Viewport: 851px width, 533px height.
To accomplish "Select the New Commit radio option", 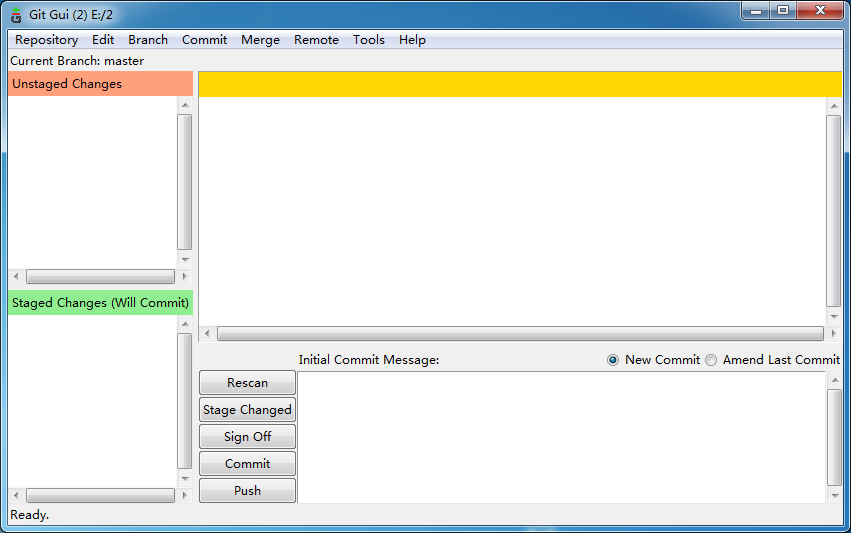I will pyautogui.click(x=653, y=360).
